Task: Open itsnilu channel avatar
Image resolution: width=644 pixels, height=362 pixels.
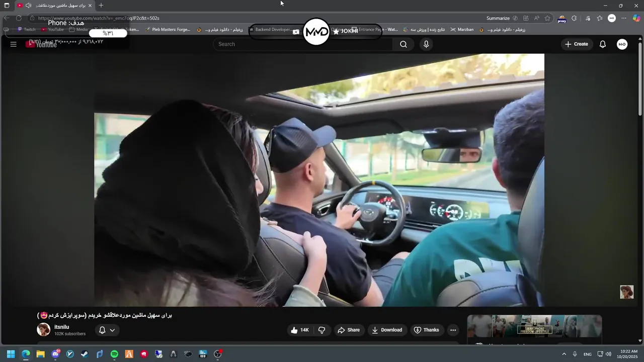Action: click(x=44, y=330)
